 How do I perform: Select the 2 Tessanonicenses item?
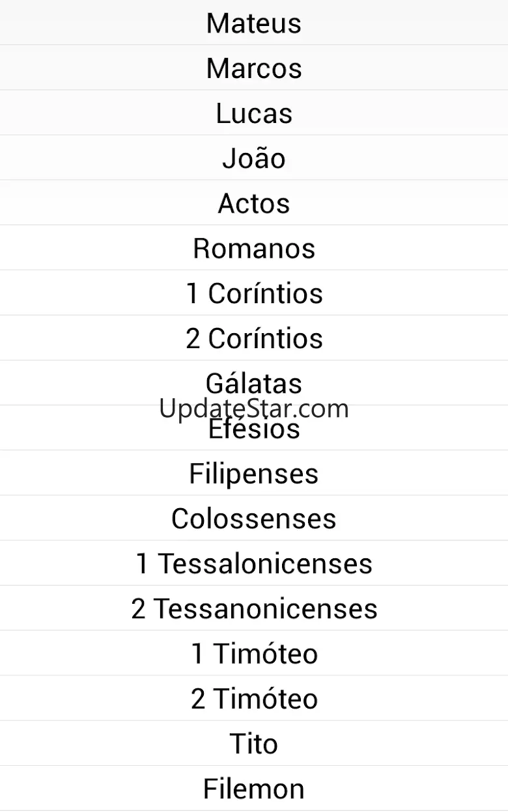coord(254,608)
